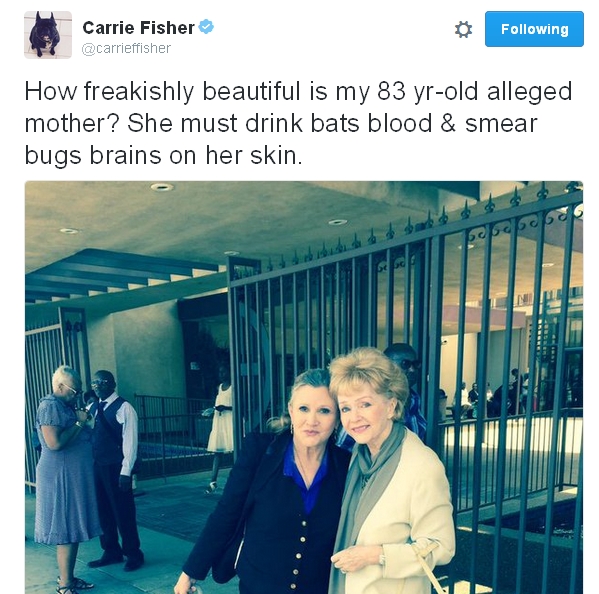Viewport: 599px width, 594px height.
Task: Click the girl in white dress in photo
Action: tap(221, 428)
